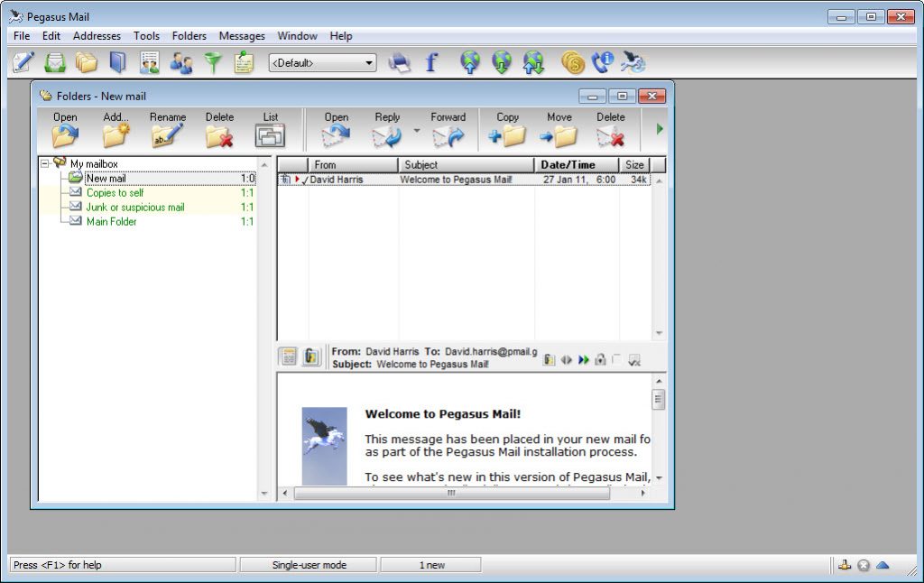
Task: Sort messages by Date/Time column
Action: point(577,164)
